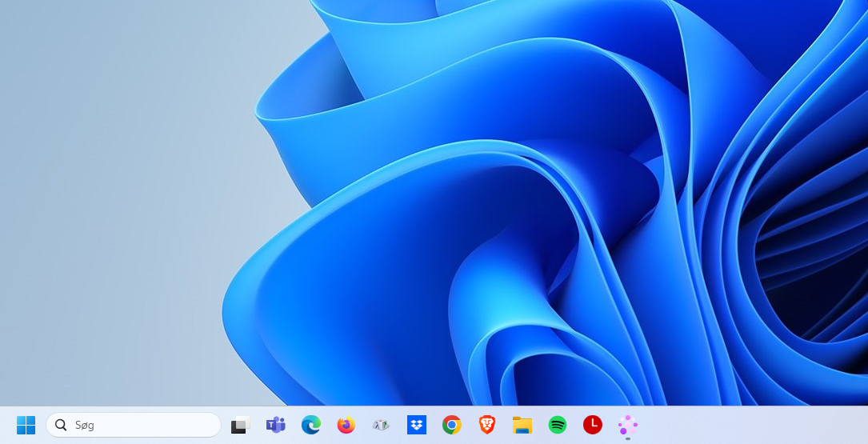The height and width of the screenshot is (444, 868).
Task: Click the running indicator under purple dots app
Action: coord(628,438)
